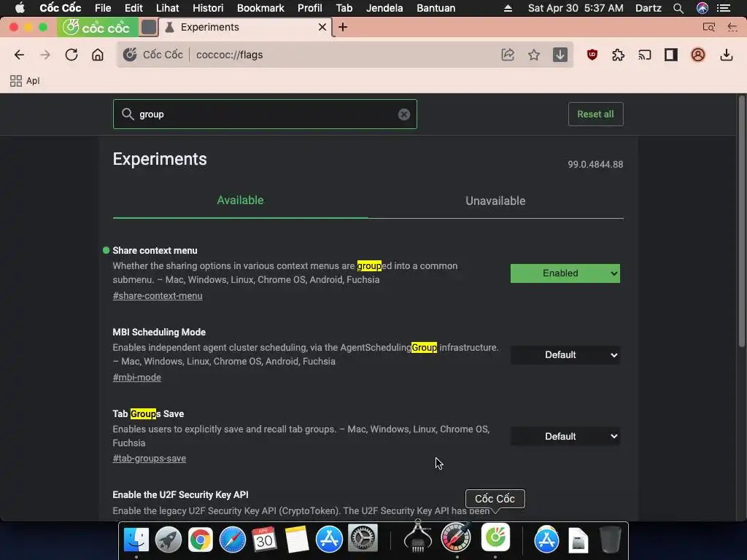Viewport: 747px width, 560px height.
Task: Click the Reset all button
Action: click(x=595, y=114)
